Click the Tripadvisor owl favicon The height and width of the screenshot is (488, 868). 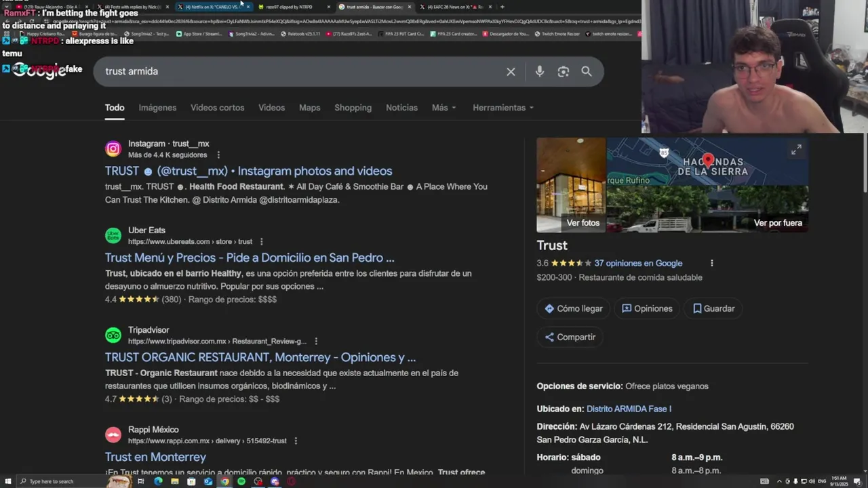(x=113, y=335)
